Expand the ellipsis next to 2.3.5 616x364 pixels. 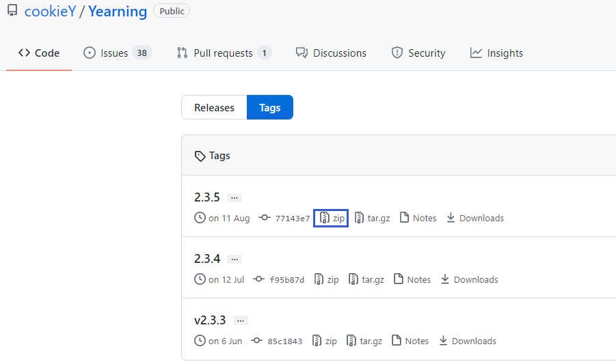pos(235,197)
